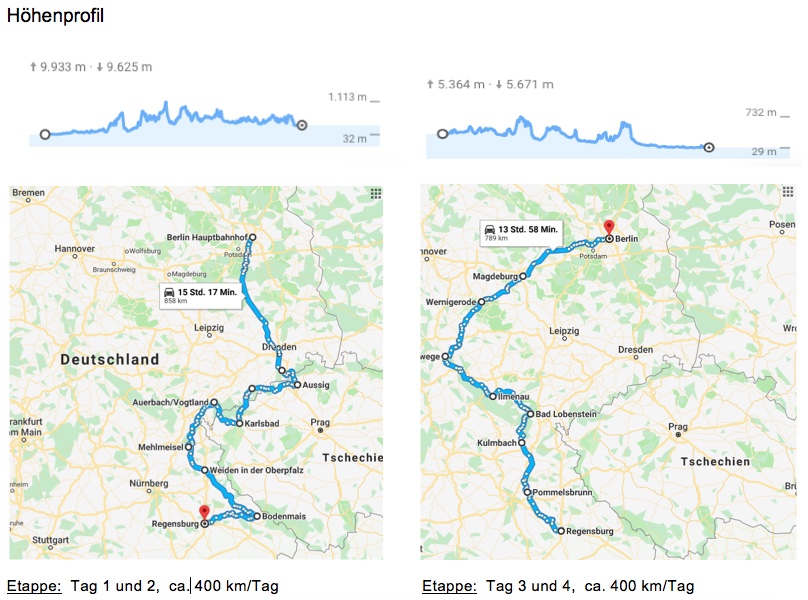Click the Bad Lobenstein waypoint on right map
The image size is (808, 600).
point(531,414)
